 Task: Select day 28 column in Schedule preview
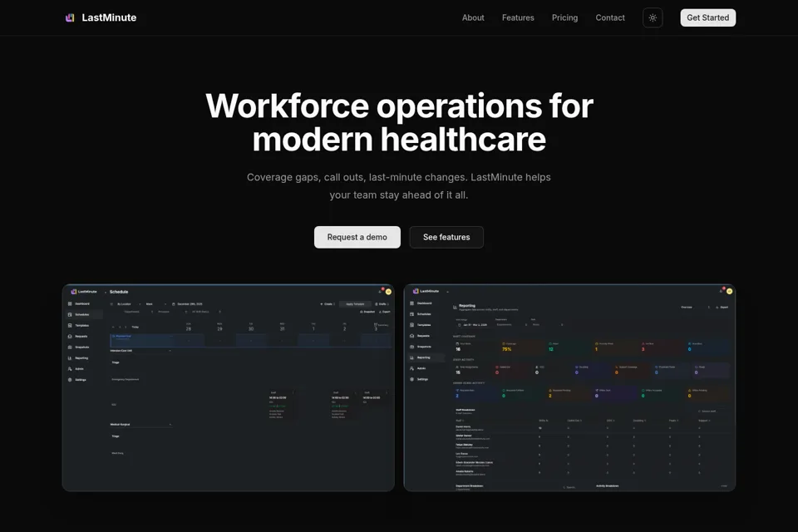(x=189, y=328)
